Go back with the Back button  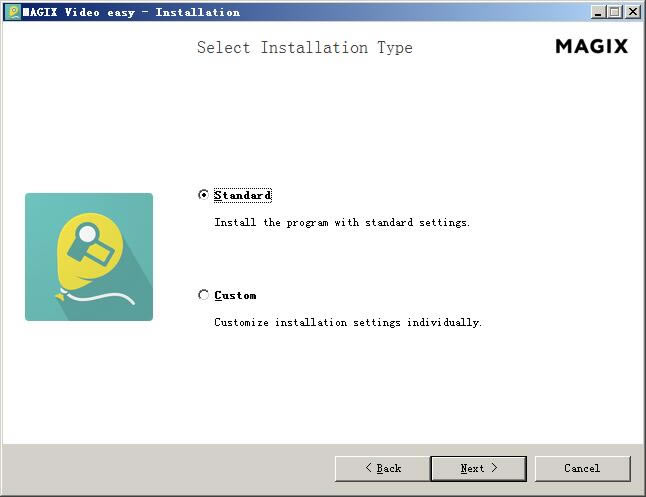[383, 469]
